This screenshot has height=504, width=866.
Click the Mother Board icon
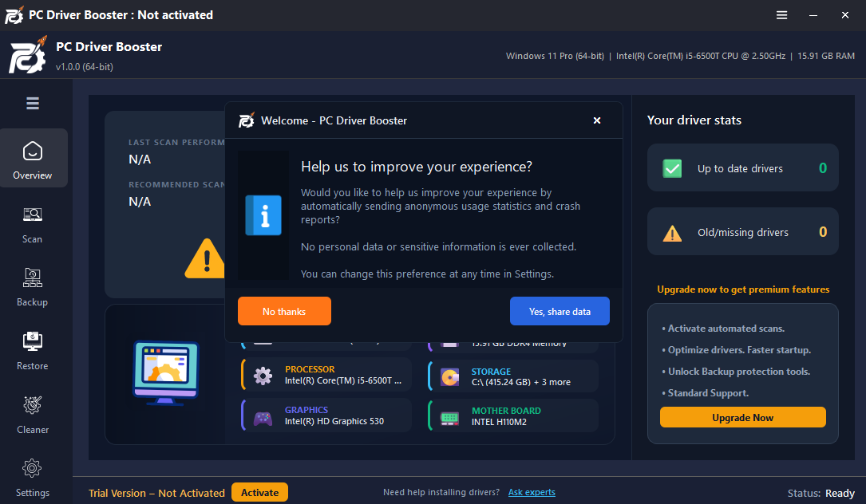click(x=449, y=418)
